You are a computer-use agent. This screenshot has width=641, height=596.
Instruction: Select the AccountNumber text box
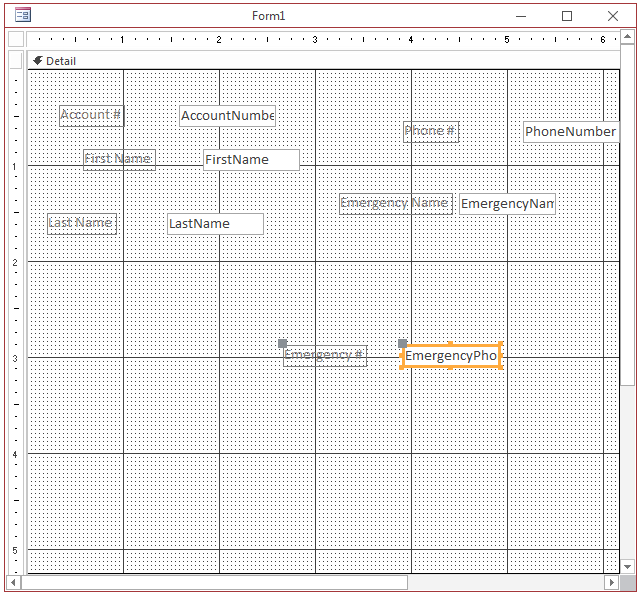pyautogui.click(x=228, y=116)
